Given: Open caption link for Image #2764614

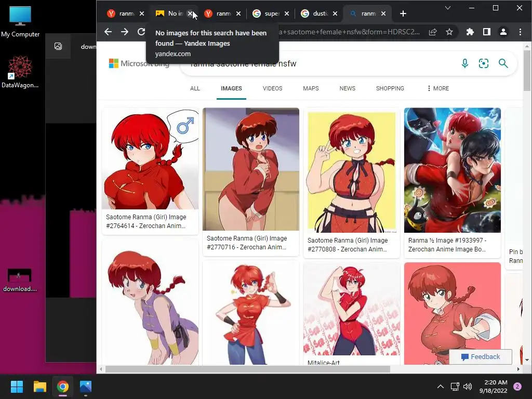Looking at the screenshot, I should click(146, 221).
